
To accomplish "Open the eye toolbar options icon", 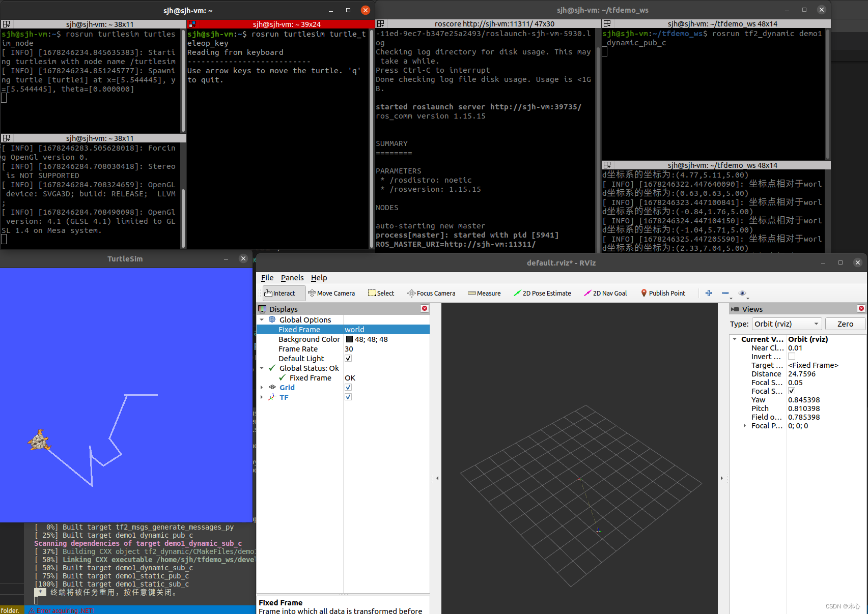I will [x=743, y=293].
